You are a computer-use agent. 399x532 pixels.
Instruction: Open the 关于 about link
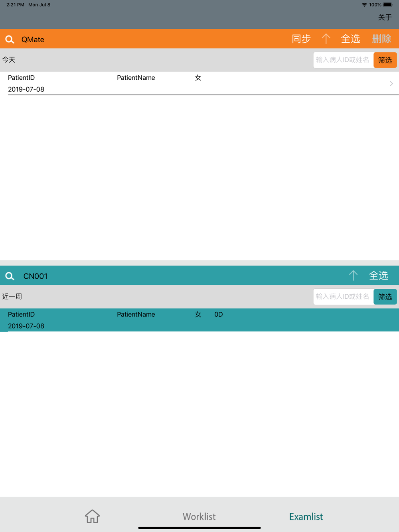(x=385, y=18)
